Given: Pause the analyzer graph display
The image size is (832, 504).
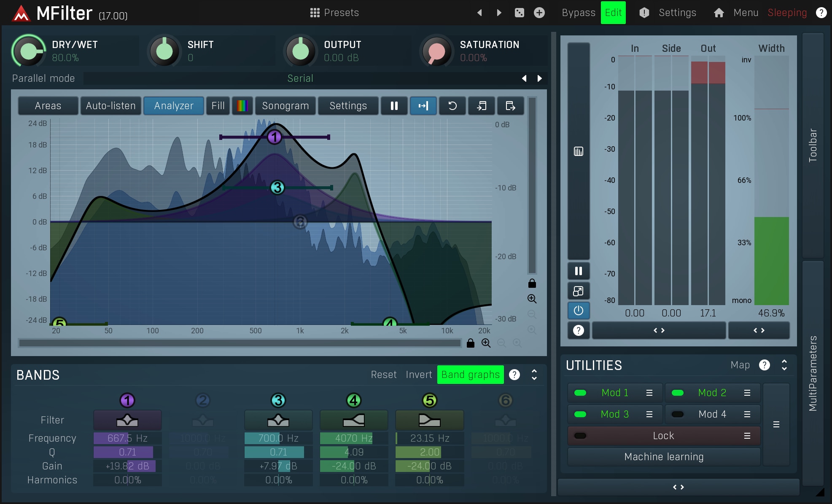Looking at the screenshot, I should pos(394,106).
